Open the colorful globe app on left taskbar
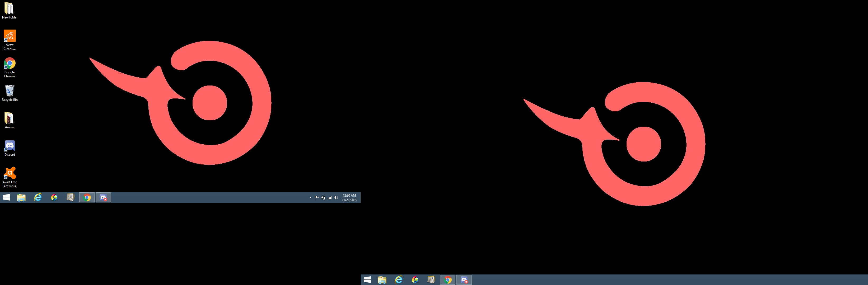The height and width of the screenshot is (285, 868). [54, 197]
